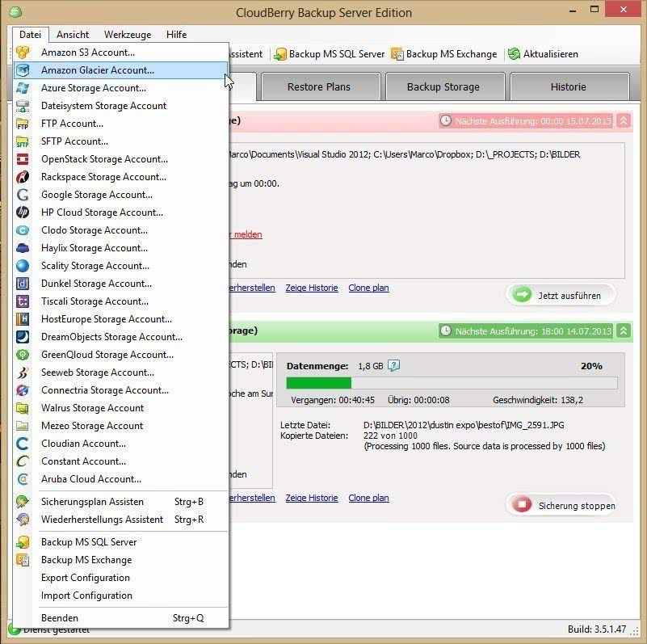Switch to the Historie tab

(569, 86)
